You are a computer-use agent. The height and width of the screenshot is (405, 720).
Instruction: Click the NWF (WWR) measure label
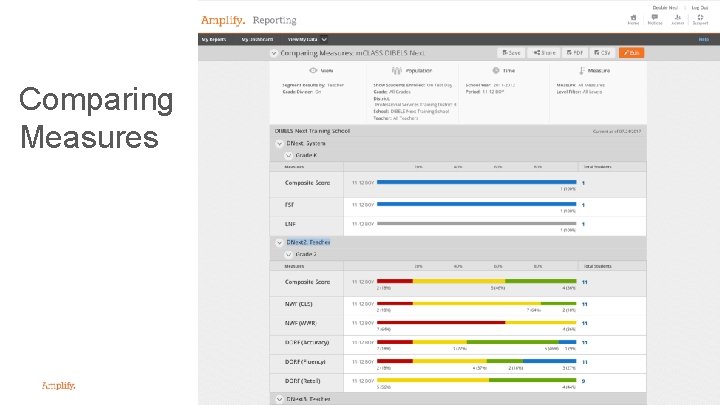300,323
